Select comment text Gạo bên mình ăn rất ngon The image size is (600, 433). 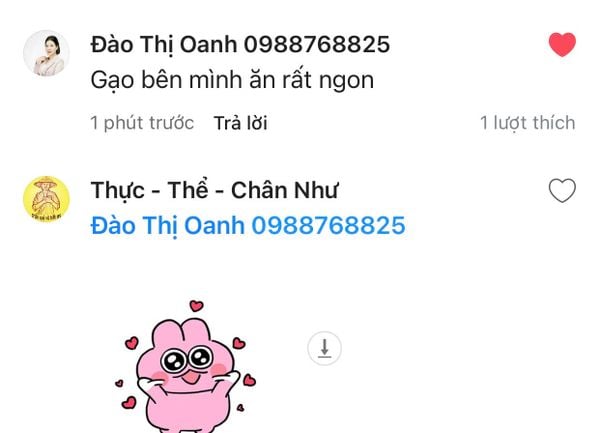tap(232, 81)
